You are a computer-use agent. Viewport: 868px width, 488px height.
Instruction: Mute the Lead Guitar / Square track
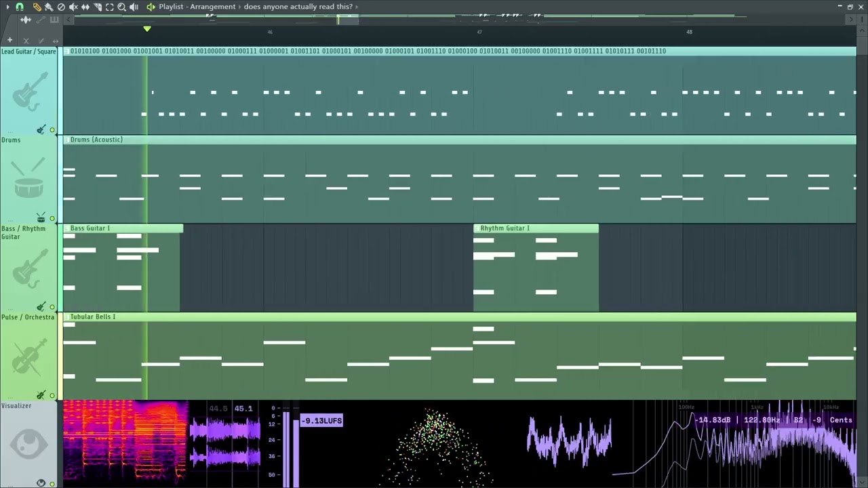(x=52, y=129)
